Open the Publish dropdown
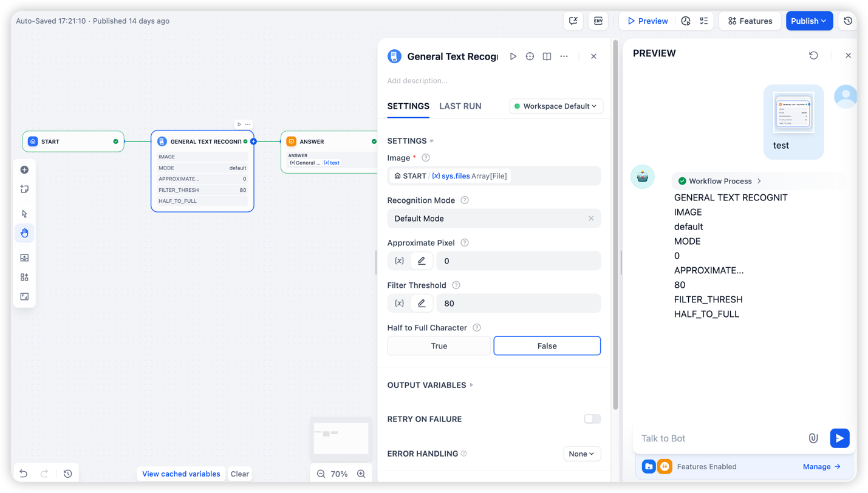Image resolution: width=868 pixels, height=493 pixels. (808, 21)
